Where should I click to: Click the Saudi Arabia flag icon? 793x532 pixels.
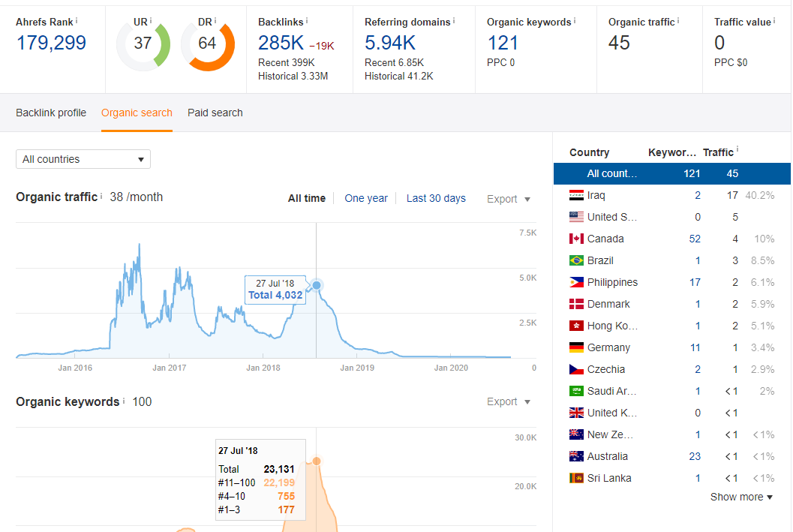click(x=576, y=391)
